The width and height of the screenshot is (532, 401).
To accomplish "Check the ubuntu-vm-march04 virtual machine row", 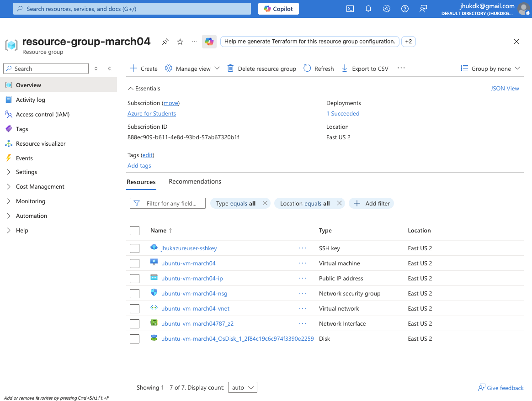I will 134,264.
